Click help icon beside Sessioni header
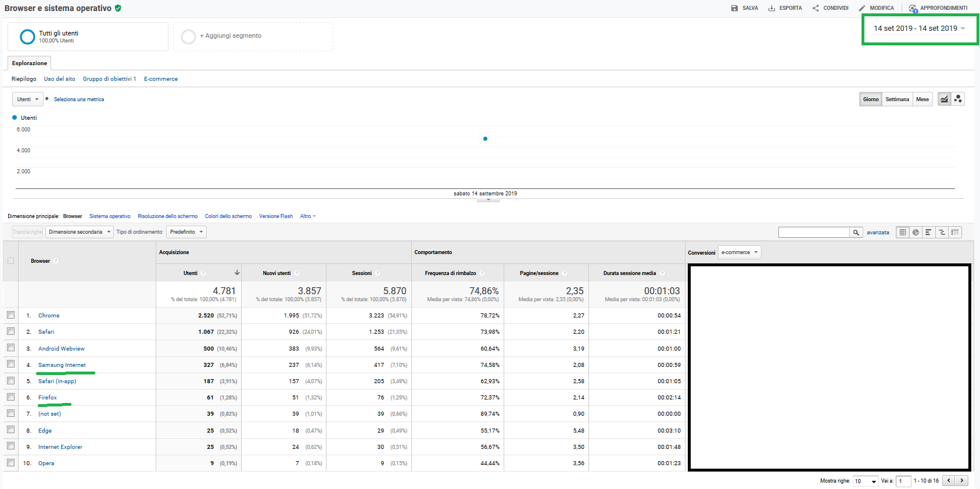This screenshot has height=489, width=980. click(378, 273)
